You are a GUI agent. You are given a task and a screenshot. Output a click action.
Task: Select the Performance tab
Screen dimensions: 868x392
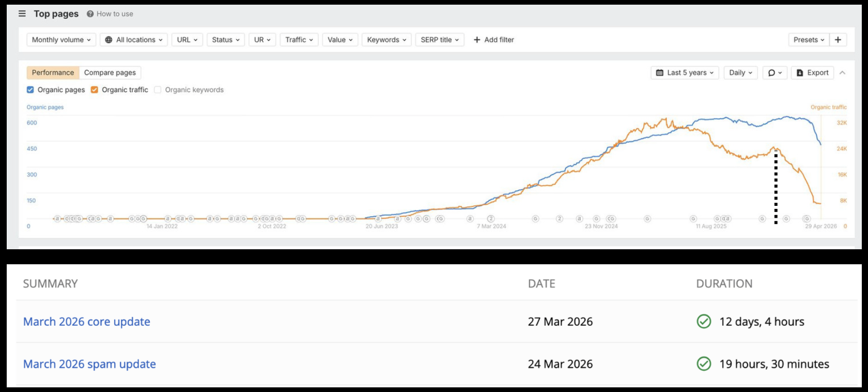53,73
